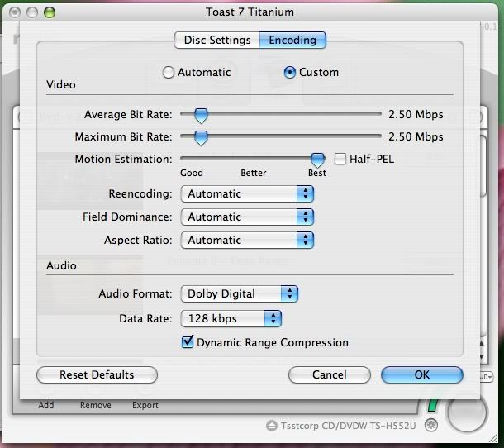
Task: Click the Reset Defaults button
Action: (97, 374)
